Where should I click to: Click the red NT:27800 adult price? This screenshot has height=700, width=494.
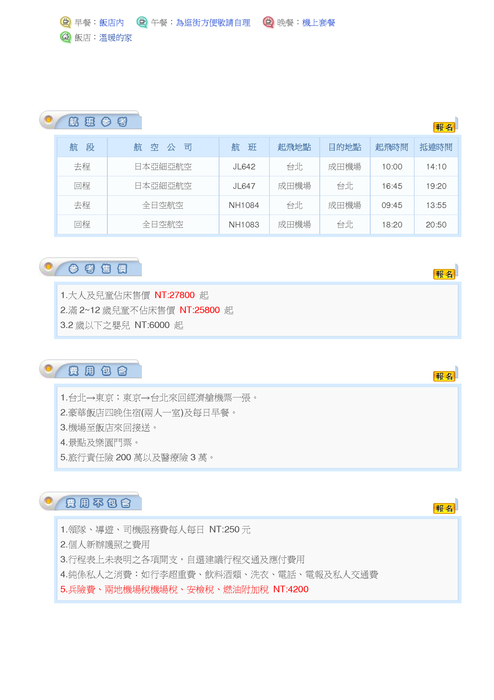pyautogui.click(x=174, y=295)
